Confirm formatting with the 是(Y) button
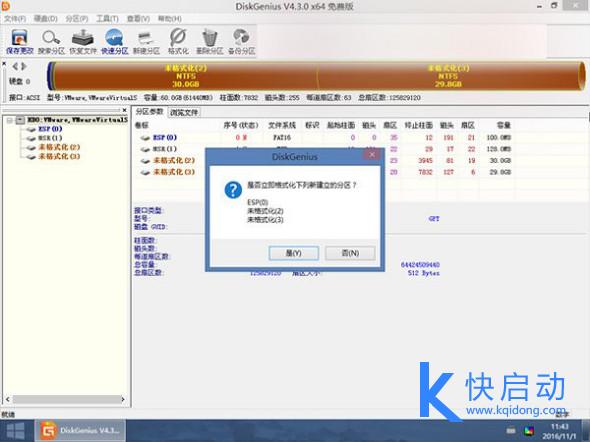Viewport: 590px width, 442px height. [293, 253]
